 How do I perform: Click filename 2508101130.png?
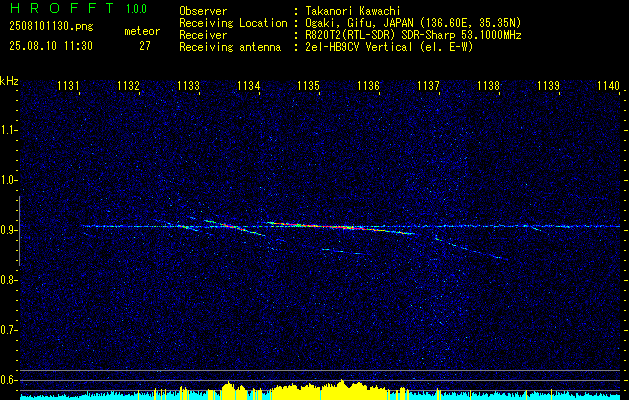[x=51, y=27]
